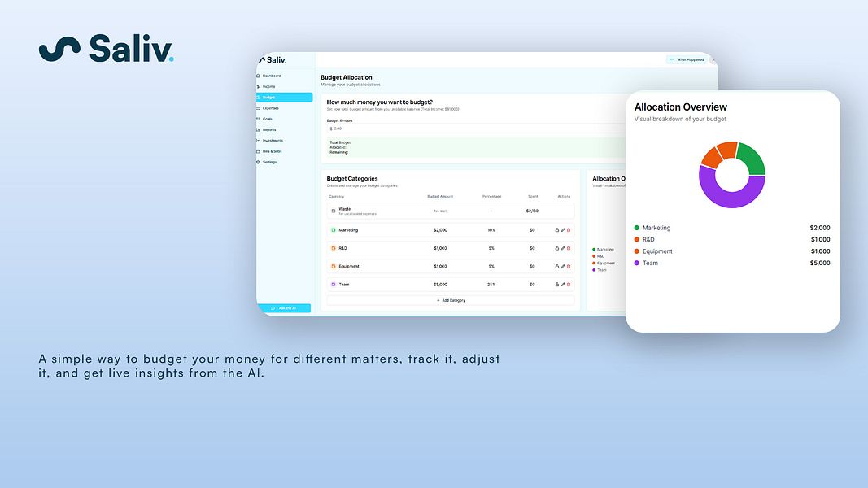The image size is (868, 488).
Task: Click the Saliv logo in app sidebar
Action: tap(272, 59)
